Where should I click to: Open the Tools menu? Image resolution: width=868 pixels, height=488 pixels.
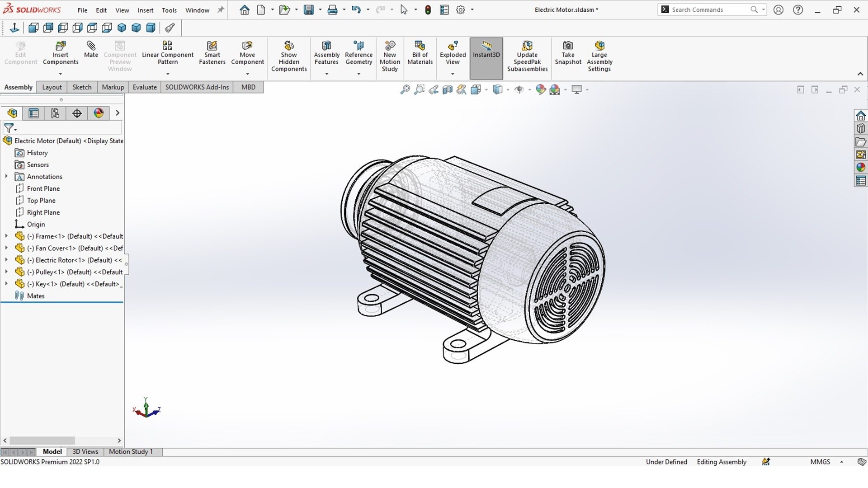(x=169, y=10)
